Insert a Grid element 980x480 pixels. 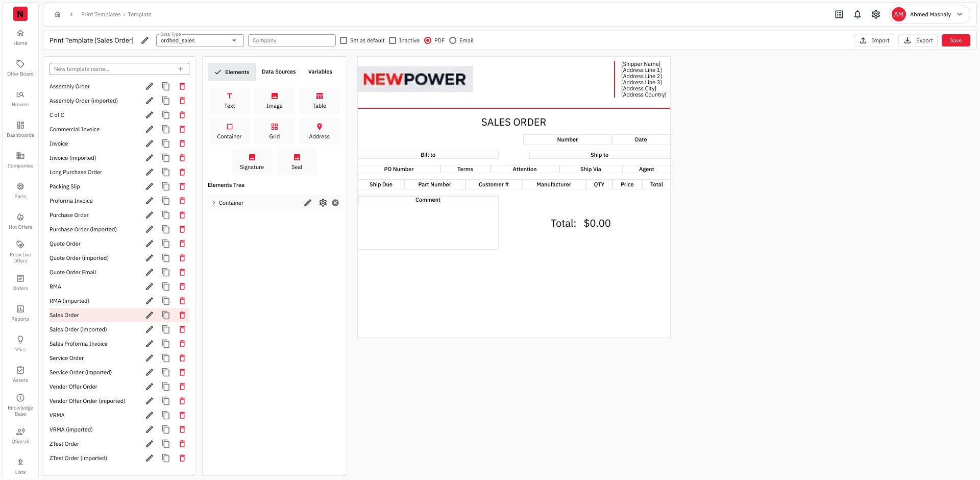click(x=275, y=131)
